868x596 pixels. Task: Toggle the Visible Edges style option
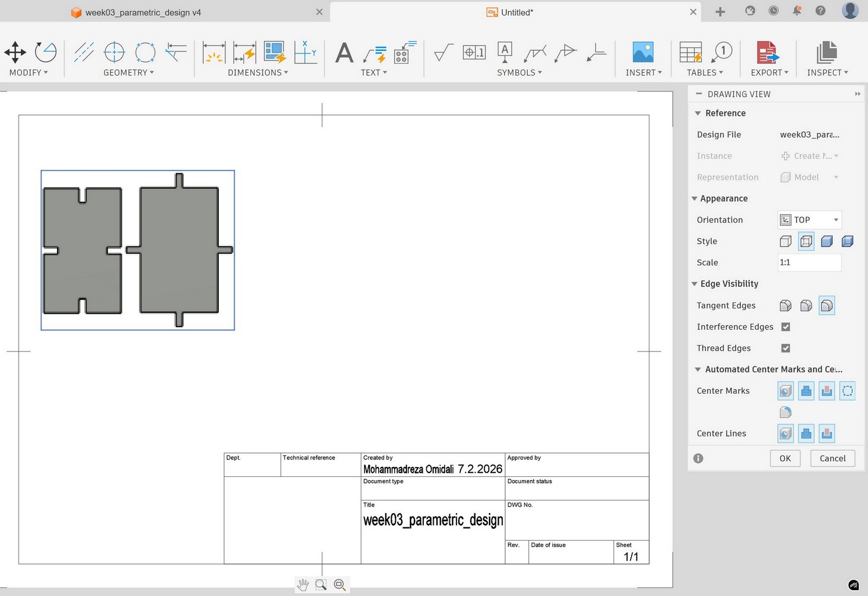tap(786, 241)
